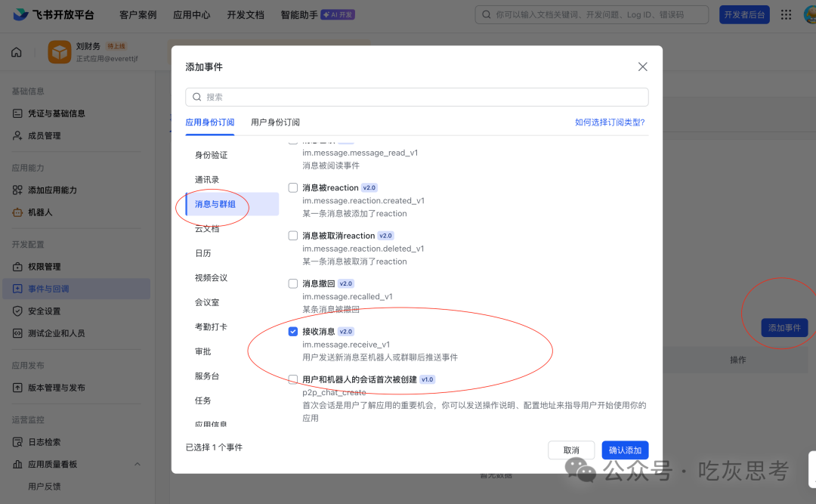
Task: Uncheck the 接收消息 v2.0 event
Action: (x=292, y=331)
